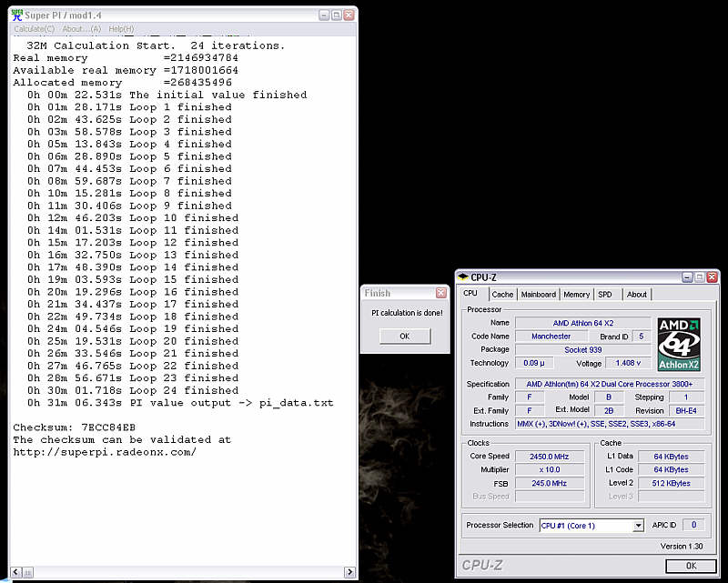728x583 pixels.
Task: Click Super PI horizontal scrollbar right arrow
Action: tap(349, 572)
